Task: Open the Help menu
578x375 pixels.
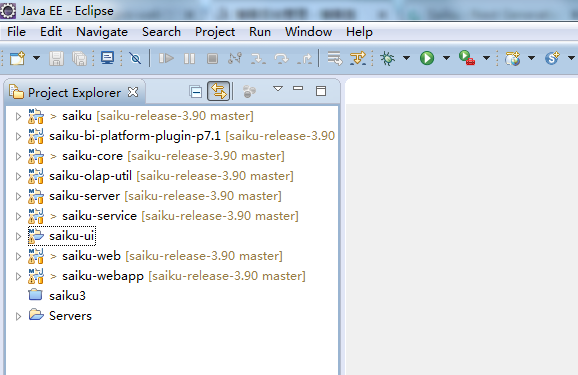Action: (359, 32)
